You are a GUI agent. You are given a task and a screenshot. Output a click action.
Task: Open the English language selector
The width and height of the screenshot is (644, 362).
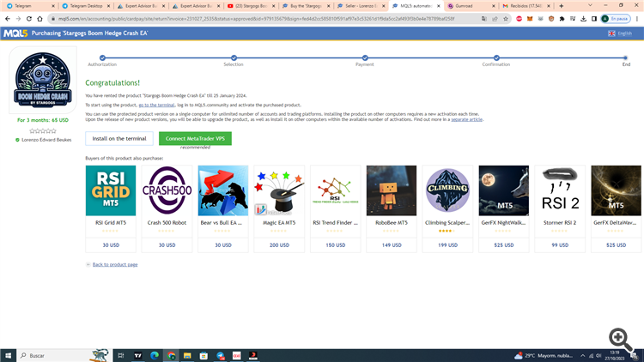(620, 33)
